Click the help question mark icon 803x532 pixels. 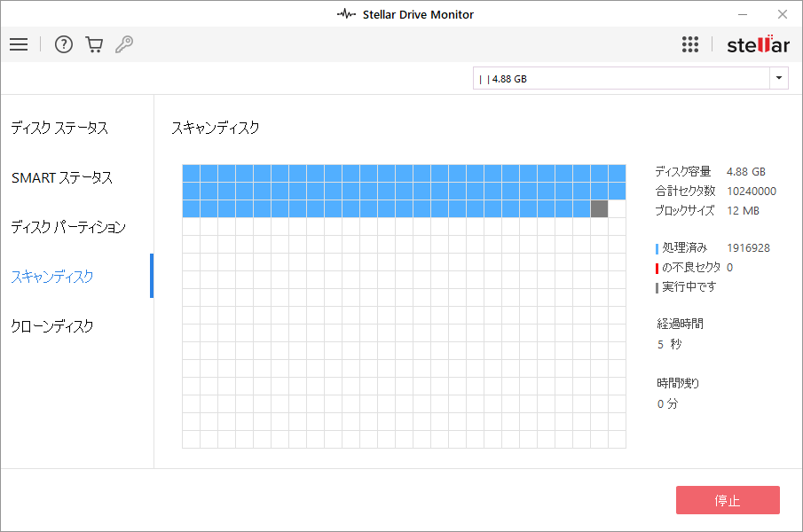tap(64, 44)
